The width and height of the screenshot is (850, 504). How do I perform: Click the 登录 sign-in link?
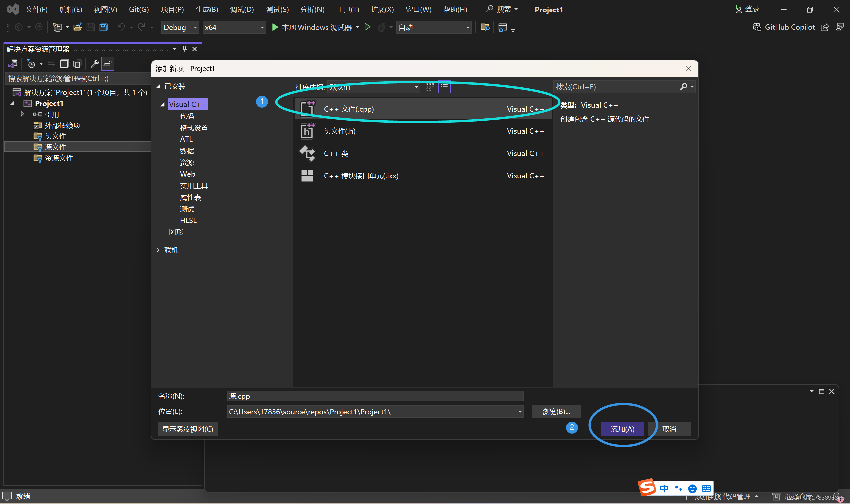click(x=747, y=9)
